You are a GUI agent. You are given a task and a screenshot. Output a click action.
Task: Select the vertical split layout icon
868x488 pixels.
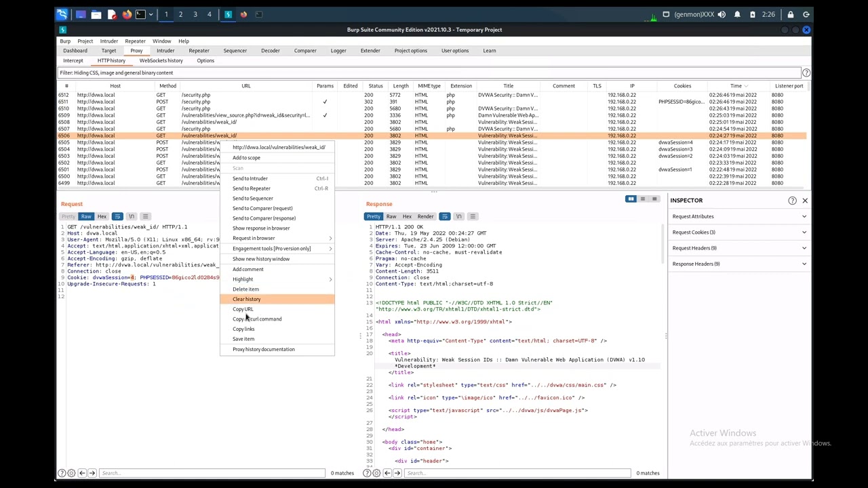[x=643, y=199]
